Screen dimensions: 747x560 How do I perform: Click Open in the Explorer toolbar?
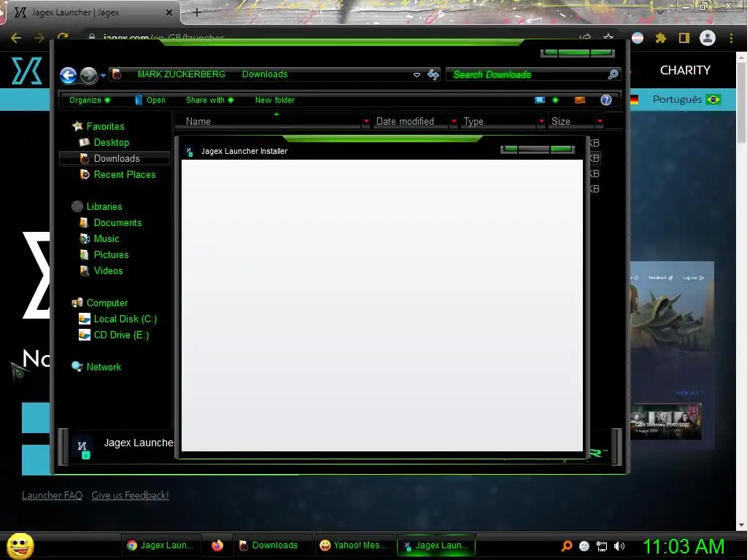point(150,100)
